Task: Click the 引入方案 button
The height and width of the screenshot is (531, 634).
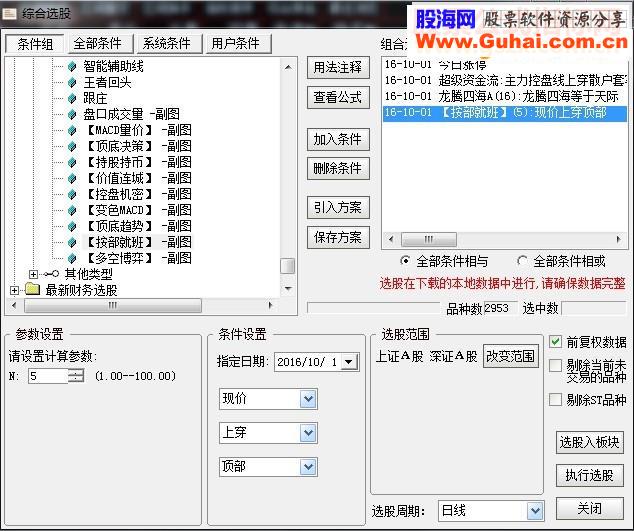Action: 338,207
